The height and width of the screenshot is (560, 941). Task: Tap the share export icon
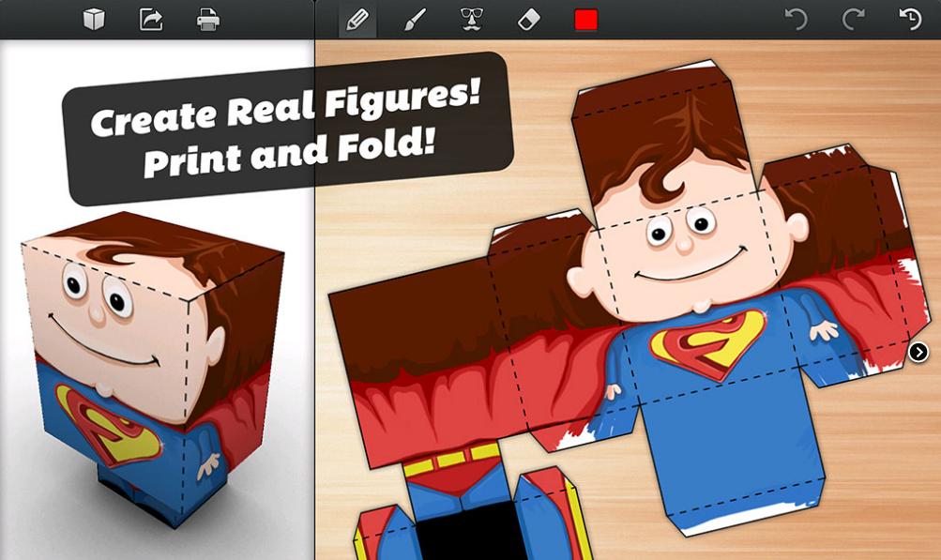[151, 20]
